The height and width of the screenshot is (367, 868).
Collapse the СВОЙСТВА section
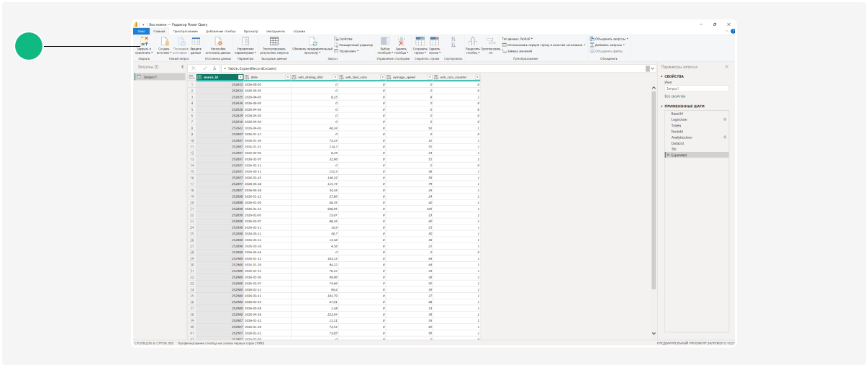[x=661, y=76]
